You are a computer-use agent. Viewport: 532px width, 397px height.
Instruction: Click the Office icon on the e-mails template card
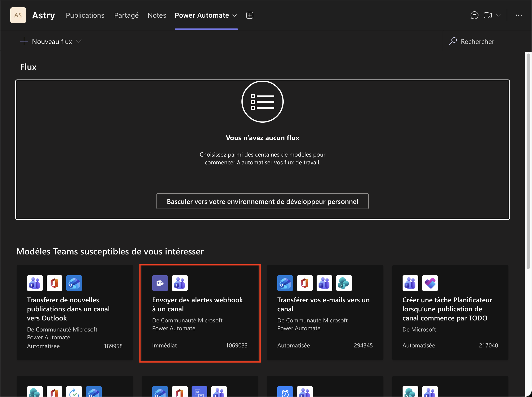coord(305,283)
